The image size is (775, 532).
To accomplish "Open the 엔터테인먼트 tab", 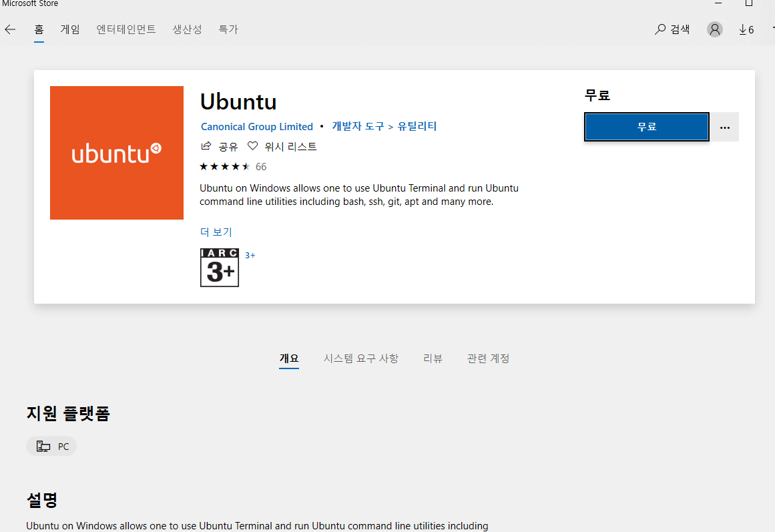I will (x=126, y=29).
